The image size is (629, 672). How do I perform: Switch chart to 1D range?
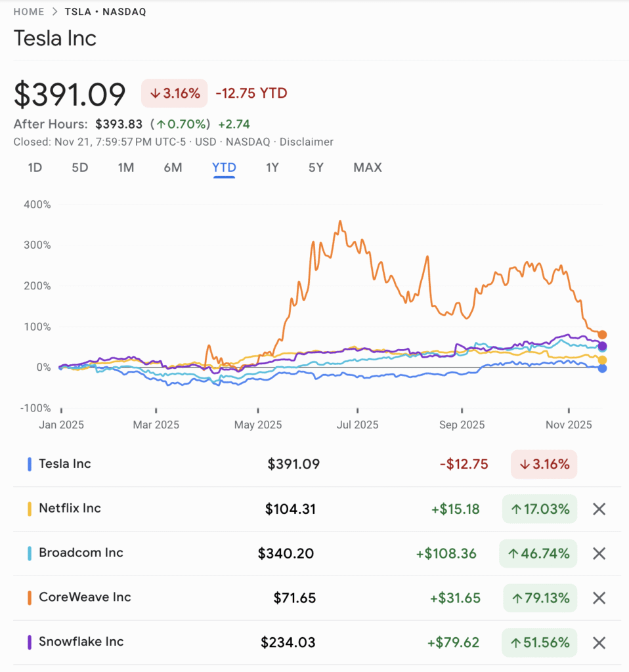(35, 167)
